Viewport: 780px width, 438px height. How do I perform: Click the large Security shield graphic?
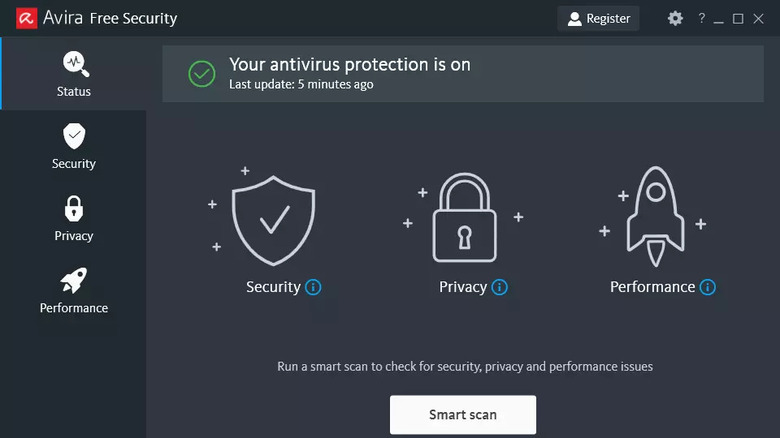pos(273,220)
